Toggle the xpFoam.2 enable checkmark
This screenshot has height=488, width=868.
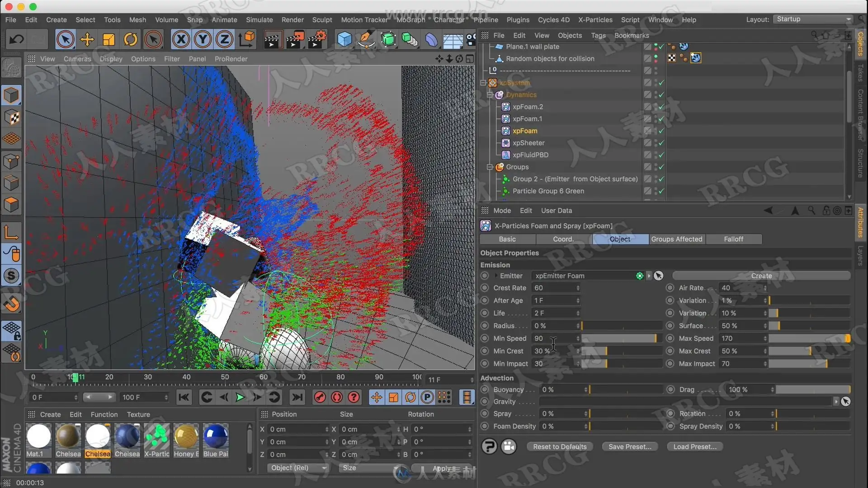pyautogui.click(x=661, y=107)
